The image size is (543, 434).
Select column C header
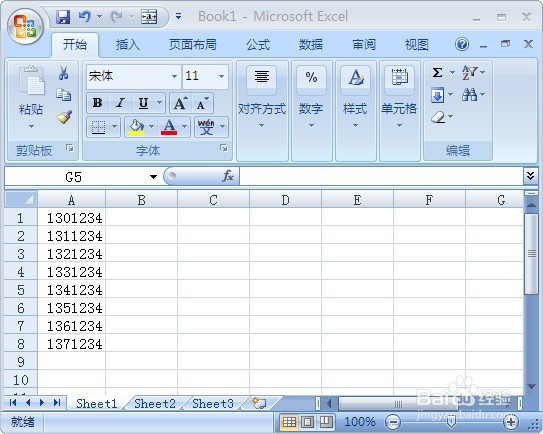click(213, 200)
